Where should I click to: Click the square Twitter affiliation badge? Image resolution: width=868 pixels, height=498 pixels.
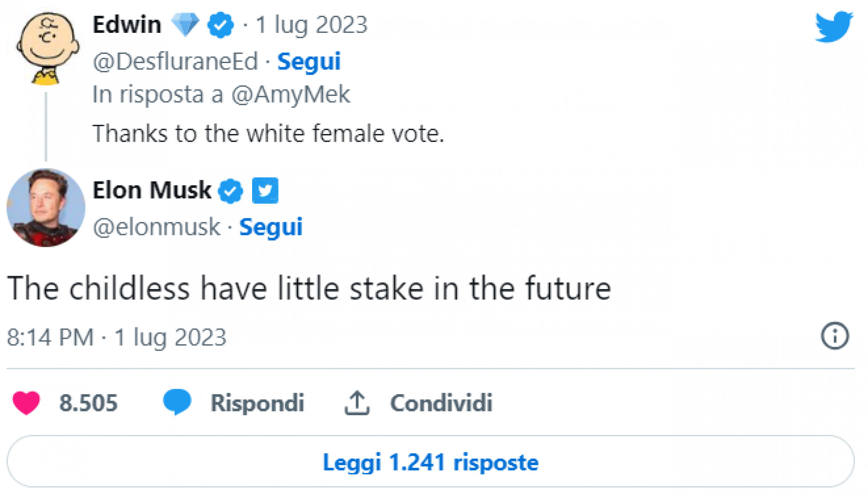[265, 191]
